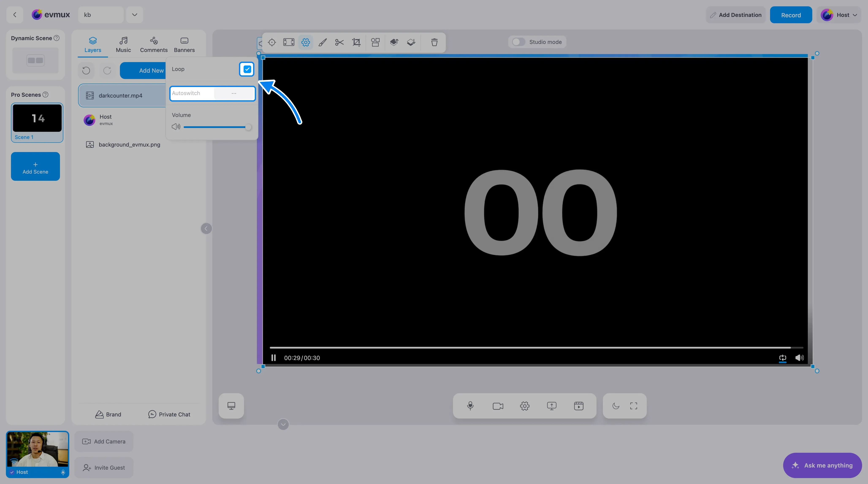Click the center position target icon

[x=272, y=42]
